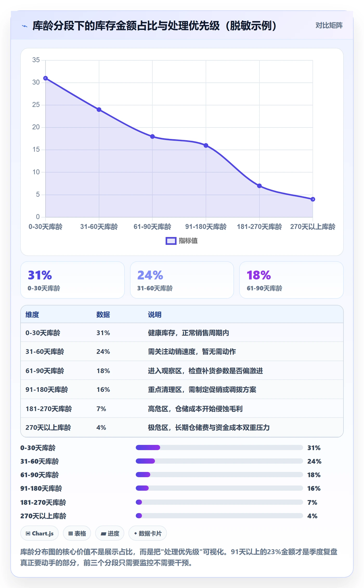
Task: Select the 16% cell in the table
Action: pyautogui.click(x=103, y=389)
